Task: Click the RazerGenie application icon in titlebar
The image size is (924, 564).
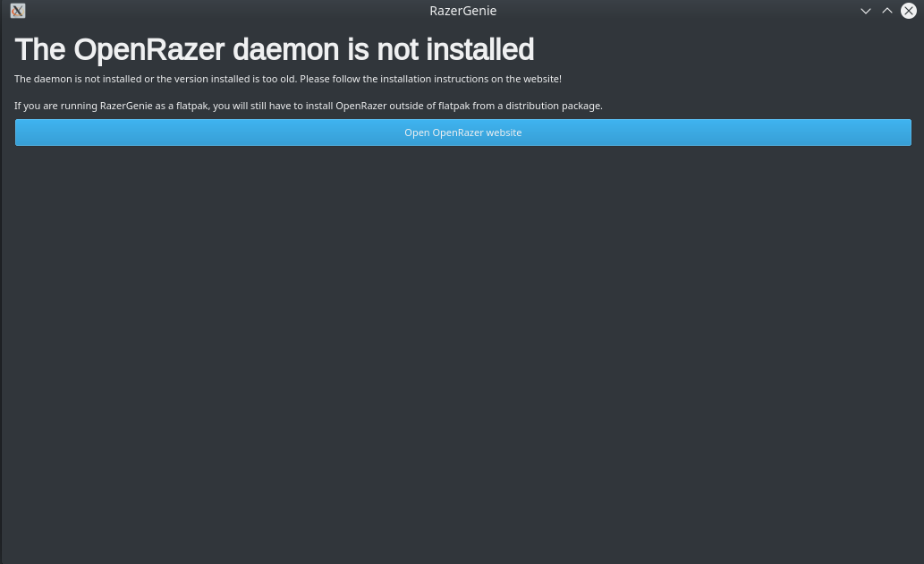Action: (18, 11)
